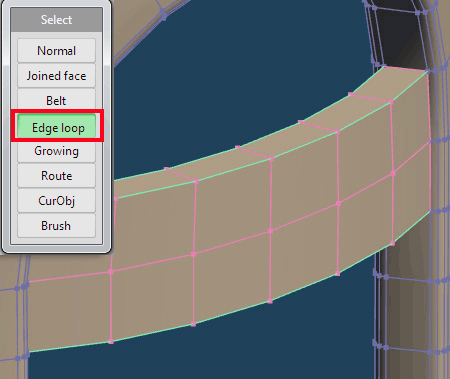The height and width of the screenshot is (379, 450).
Task: Toggle the highlighted Edge loop mode
Action: tap(57, 126)
